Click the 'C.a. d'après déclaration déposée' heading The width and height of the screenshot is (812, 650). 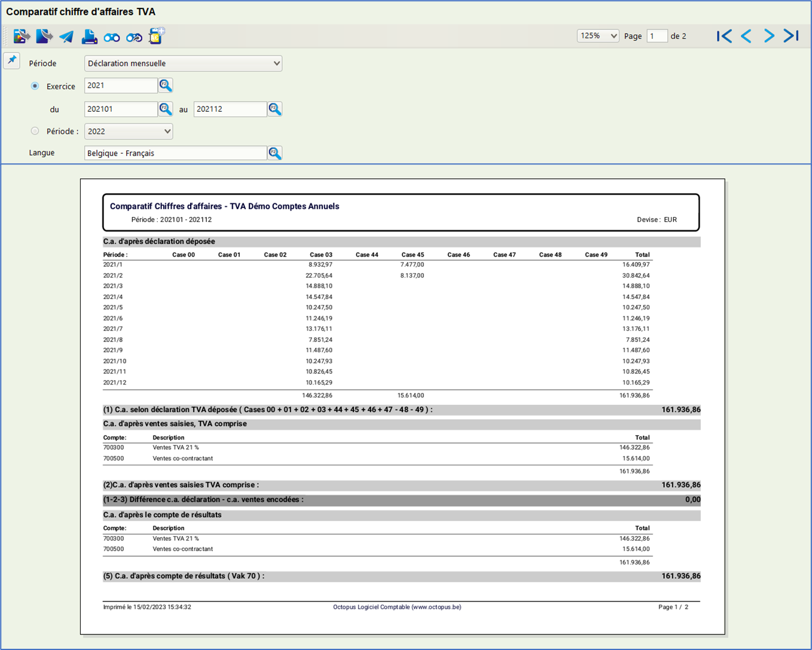pos(159,242)
